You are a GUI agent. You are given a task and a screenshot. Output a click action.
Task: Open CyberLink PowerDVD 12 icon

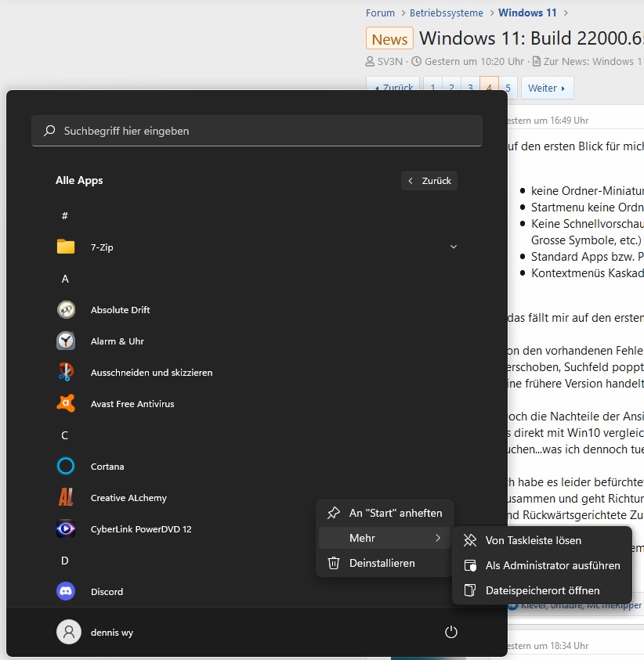[x=66, y=528]
